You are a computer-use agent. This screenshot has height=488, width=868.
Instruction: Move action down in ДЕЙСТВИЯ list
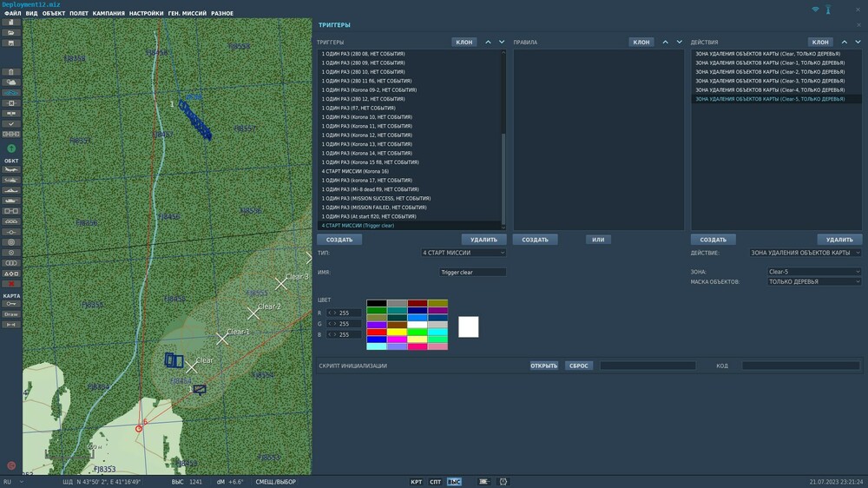pyautogui.click(x=858, y=42)
